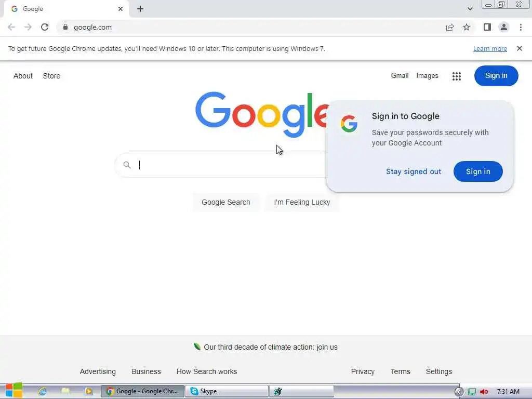Click the google.com address bar
The width and height of the screenshot is (532, 399).
250,27
